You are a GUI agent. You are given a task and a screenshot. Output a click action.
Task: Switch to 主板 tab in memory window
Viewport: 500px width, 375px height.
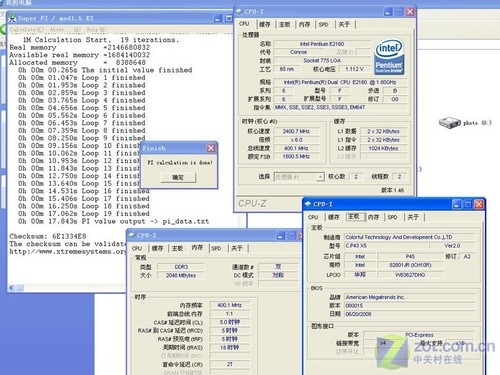pyautogui.click(x=177, y=248)
